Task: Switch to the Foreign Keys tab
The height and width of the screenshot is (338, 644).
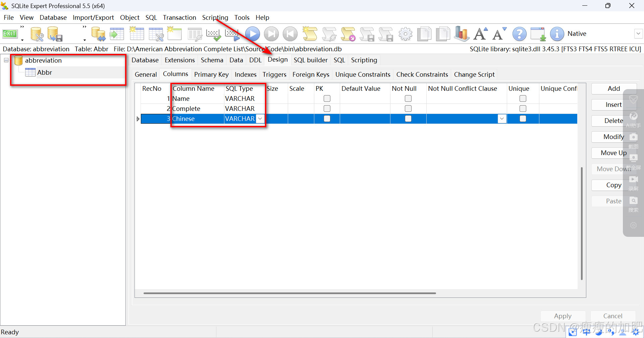Action: 311,74
